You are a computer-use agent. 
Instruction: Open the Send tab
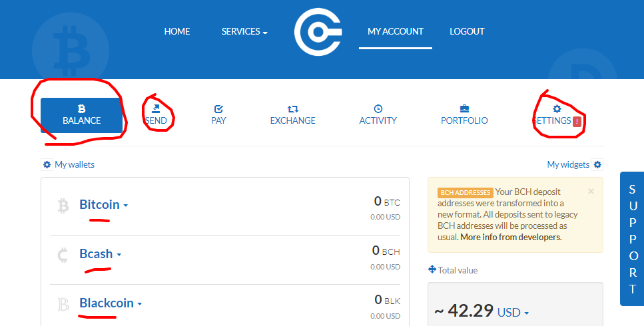click(156, 115)
